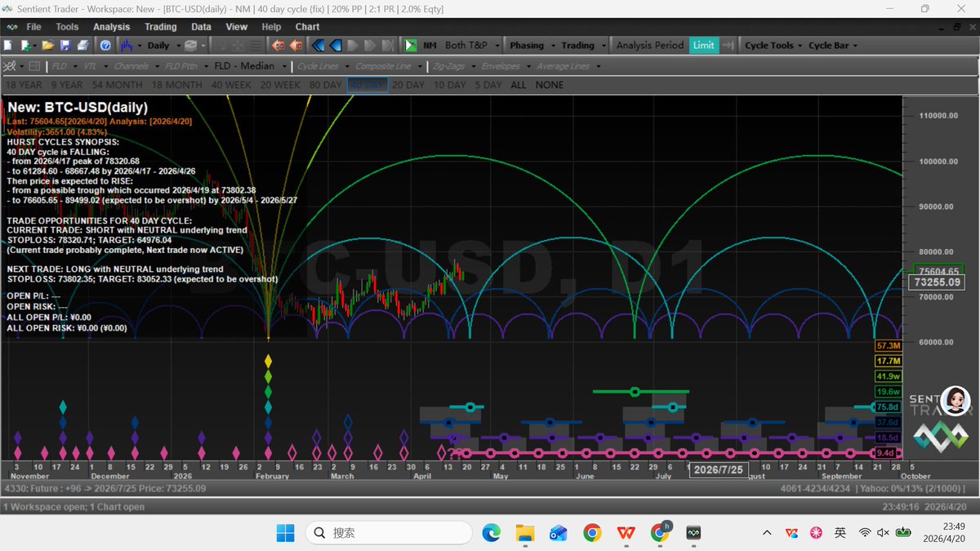Click the add-data icon with green plus
The height and width of the screenshot is (551, 980).
[x=27, y=46]
